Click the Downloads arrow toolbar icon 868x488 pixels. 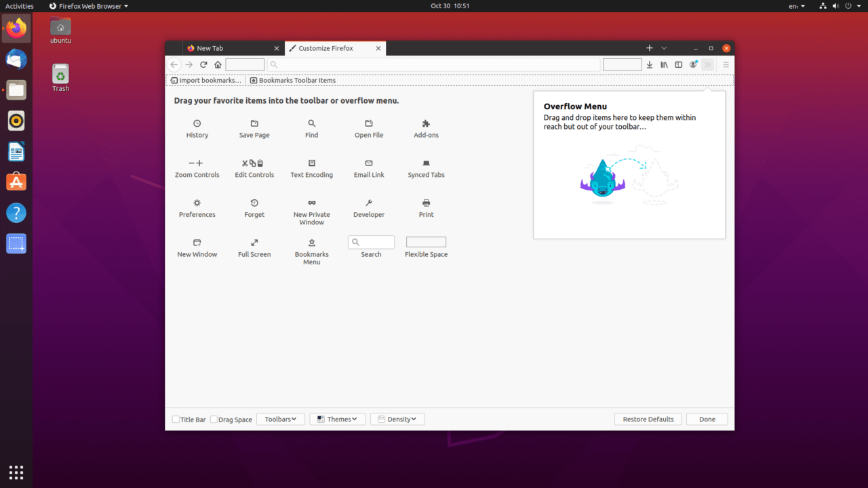click(x=650, y=64)
